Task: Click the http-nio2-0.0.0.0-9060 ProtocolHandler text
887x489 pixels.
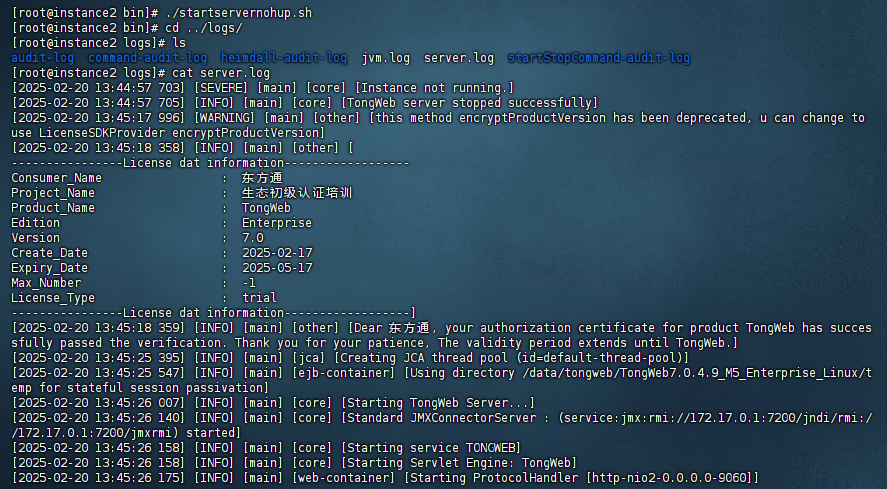Action: coord(670,478)
